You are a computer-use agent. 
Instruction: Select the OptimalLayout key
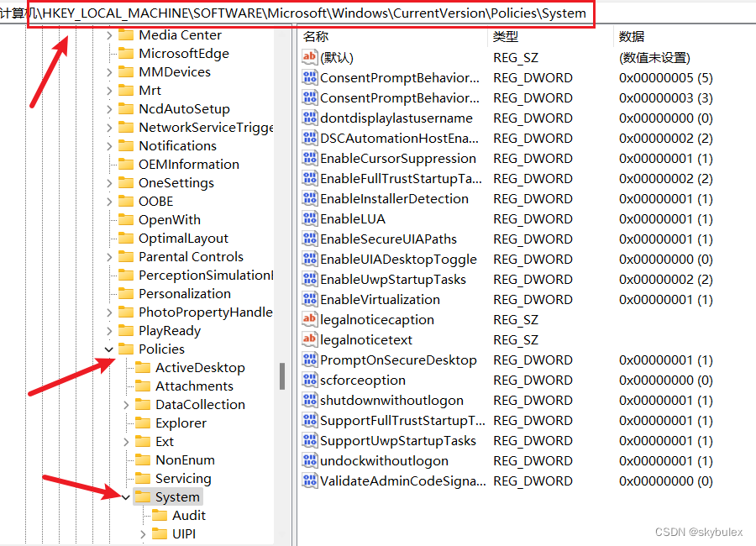[x=183, y=239]
